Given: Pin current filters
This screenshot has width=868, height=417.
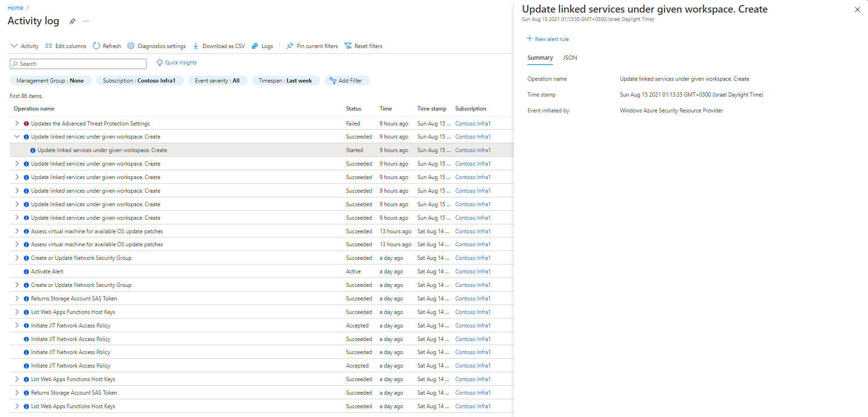Looking at the screenshot, I should click(312, 46).
